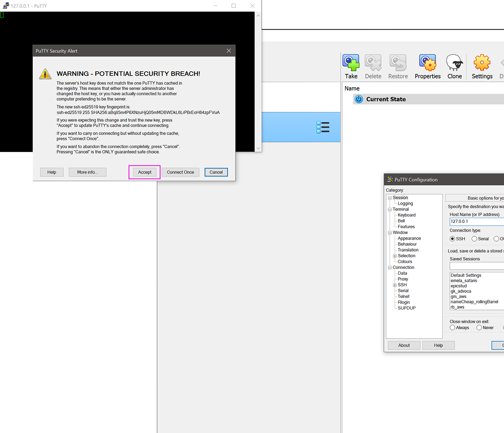This screenshot has width=504, height=433.
Task: Open the Proxy category
Action: 403,279
